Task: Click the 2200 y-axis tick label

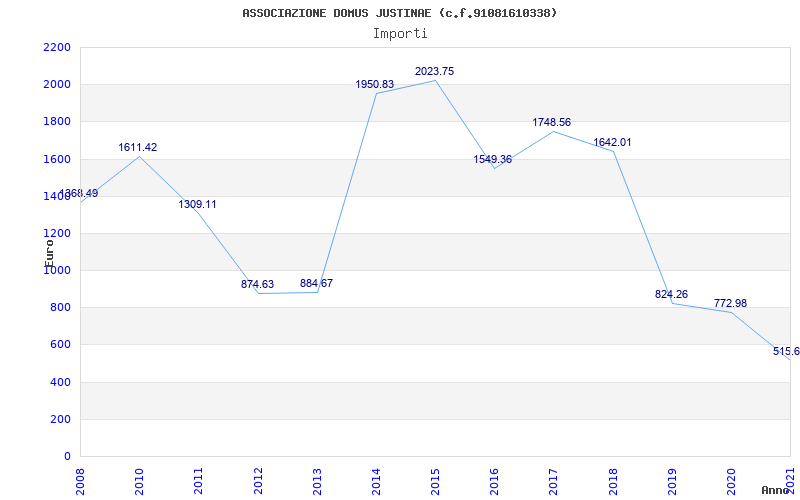Action: tap(57, 47)
